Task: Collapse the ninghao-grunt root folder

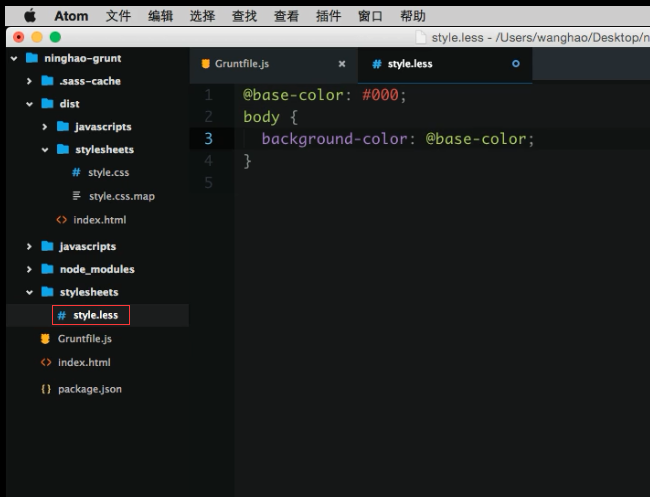Action: [14, 58]
